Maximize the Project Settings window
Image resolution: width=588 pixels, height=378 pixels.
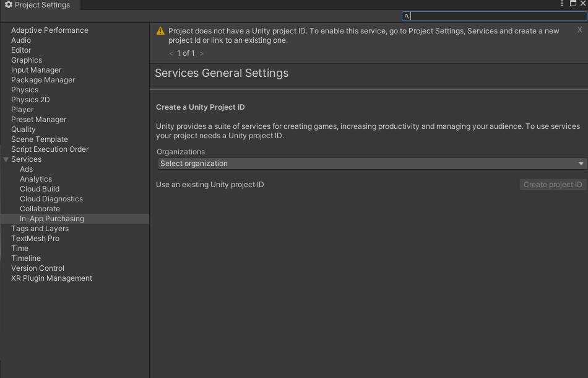(x=573, y=3)
